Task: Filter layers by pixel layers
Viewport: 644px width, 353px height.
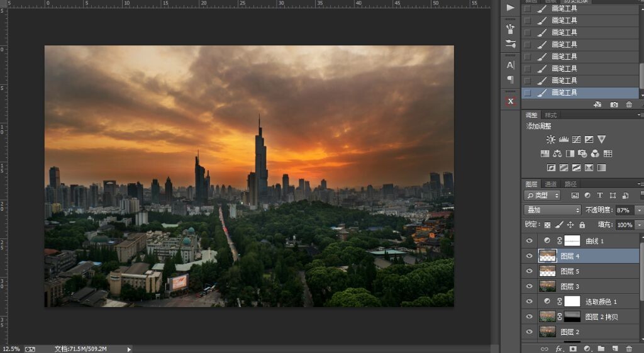Action: (575, 195)
